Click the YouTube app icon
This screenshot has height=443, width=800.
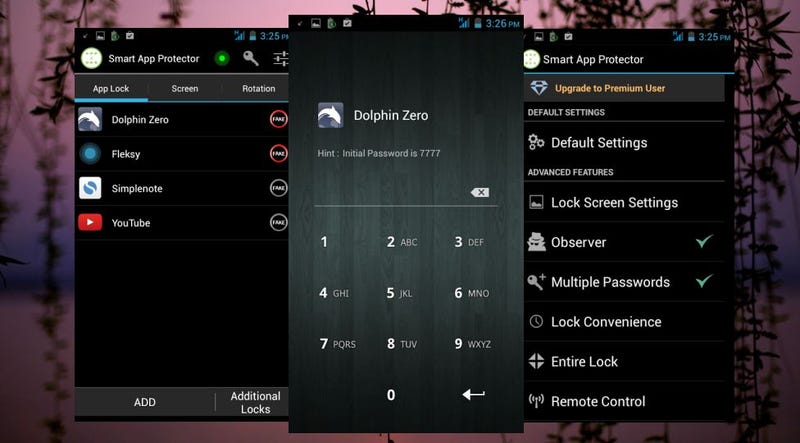90,223
